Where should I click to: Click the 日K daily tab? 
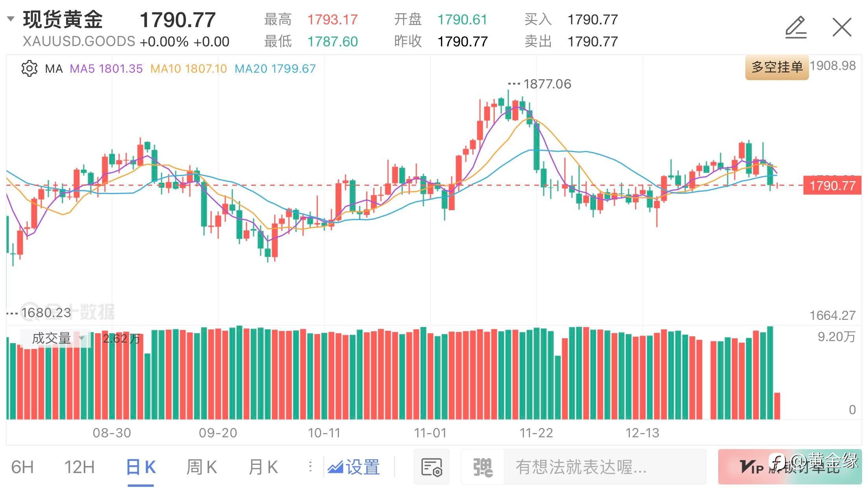141,467
